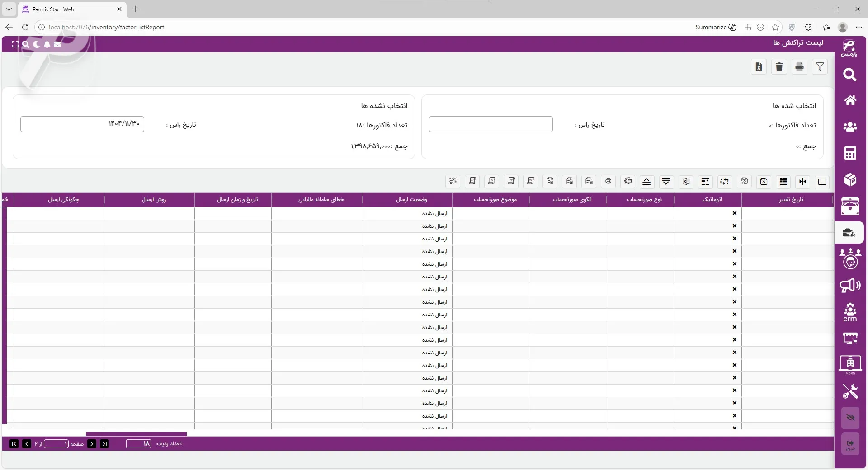
Task: Click the trash delete icon
Action: [x=779, y=67]
